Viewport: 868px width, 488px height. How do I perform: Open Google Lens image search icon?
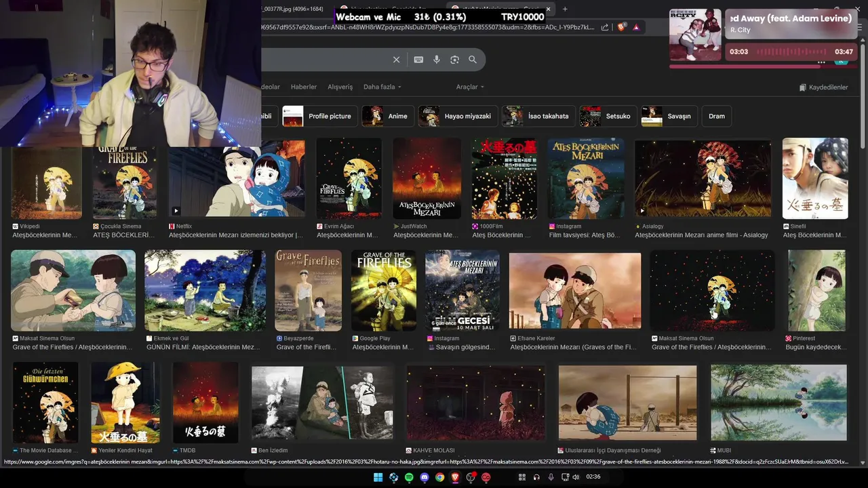pos(454,60)
